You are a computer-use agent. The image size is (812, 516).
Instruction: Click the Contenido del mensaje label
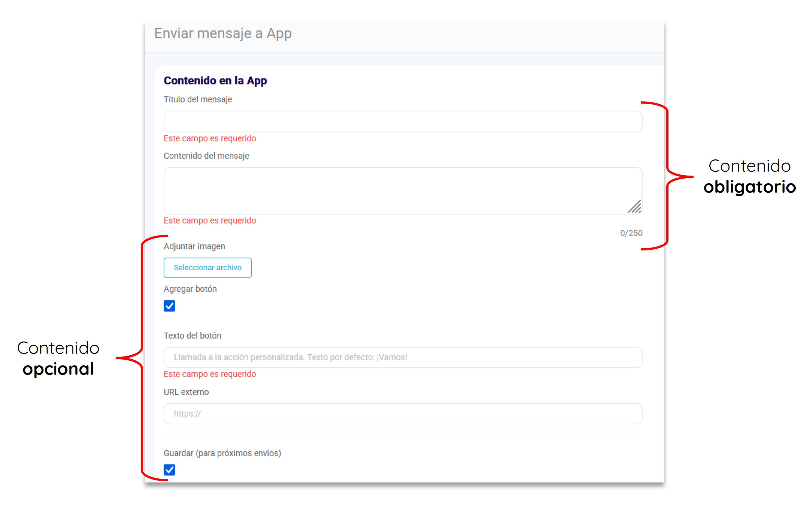(x=206, y=156)
